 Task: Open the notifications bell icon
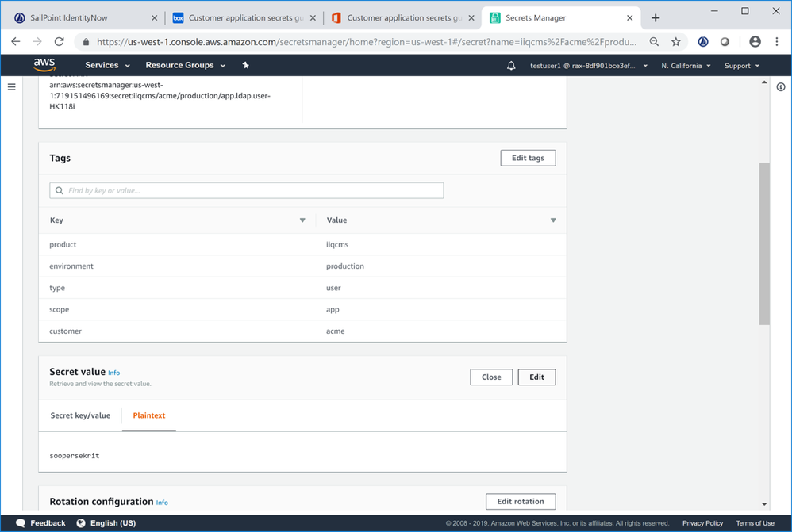click(511, 66)
